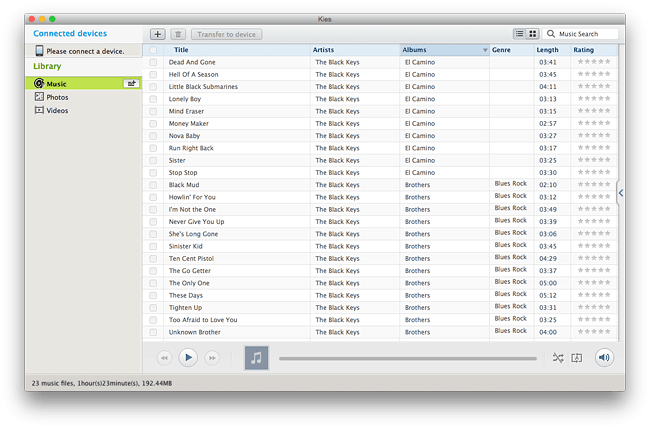The image size is (650, 430).
Task: Sort by the Genre column header
Action: coord(512,50)
